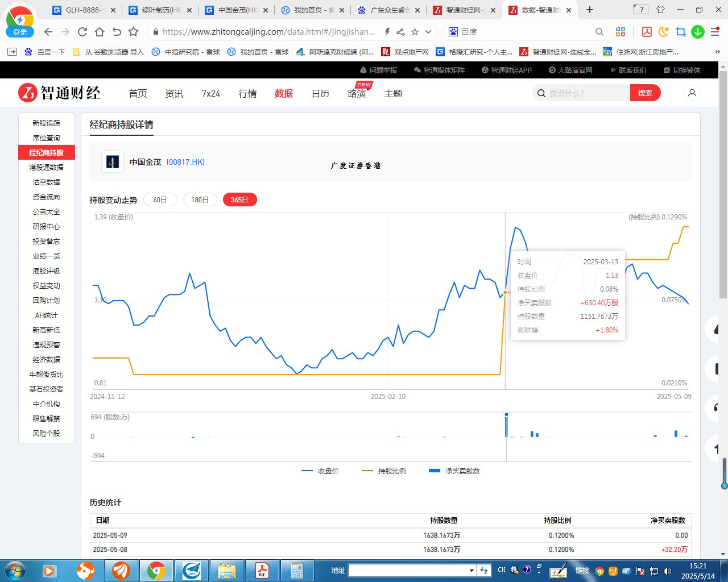Select 席位查询 in the sidebar
This screenshot has height=582, width=728.
point(47,138)
